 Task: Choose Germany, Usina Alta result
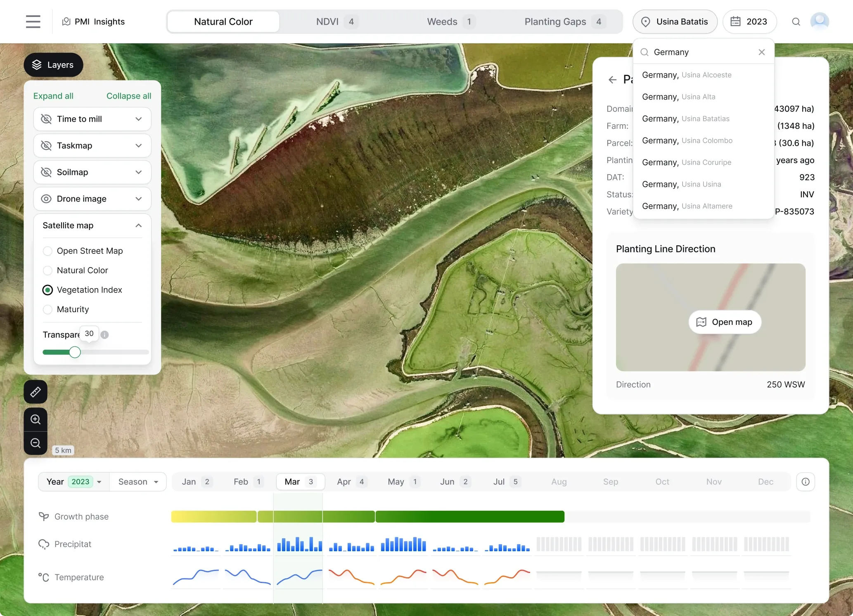pyautogui.click(x=703, y=97)
